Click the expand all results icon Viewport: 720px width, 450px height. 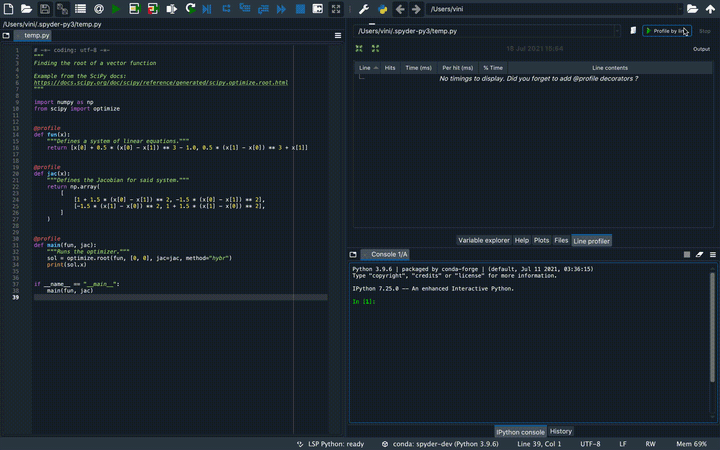click(x=376, y=48)
